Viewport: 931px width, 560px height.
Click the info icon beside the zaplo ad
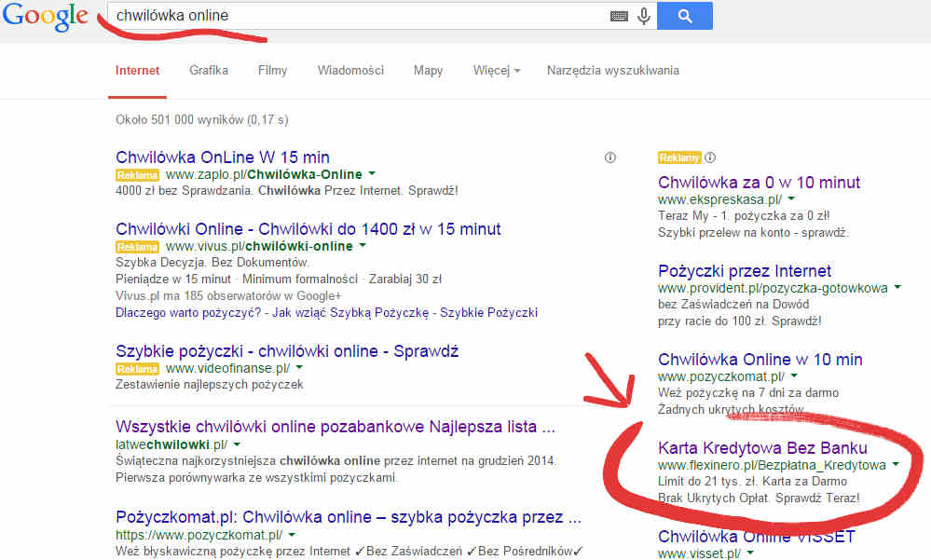(609, 157)
